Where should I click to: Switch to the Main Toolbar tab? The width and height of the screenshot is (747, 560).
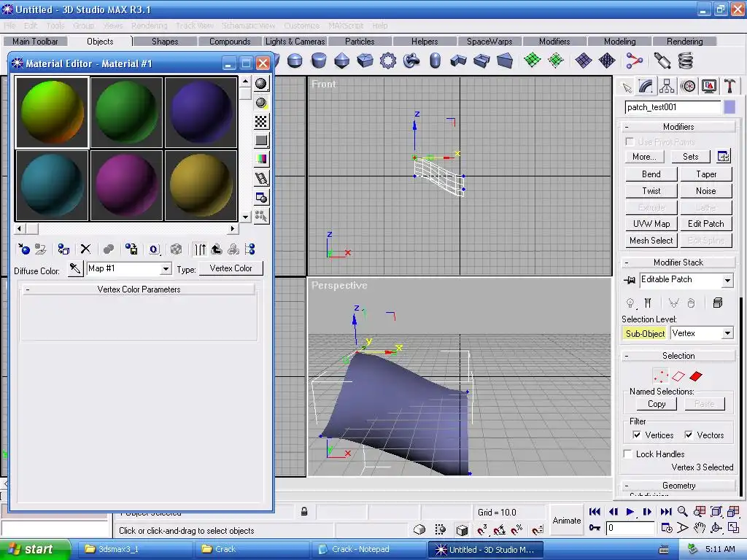(x=35, y=42)
